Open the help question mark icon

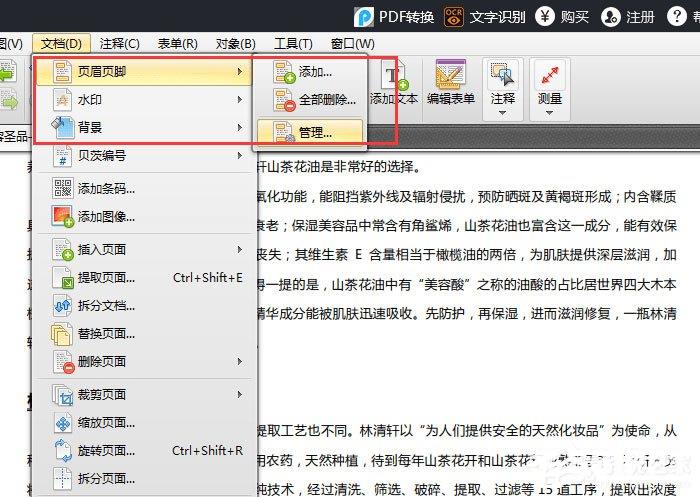coord(676,17)
